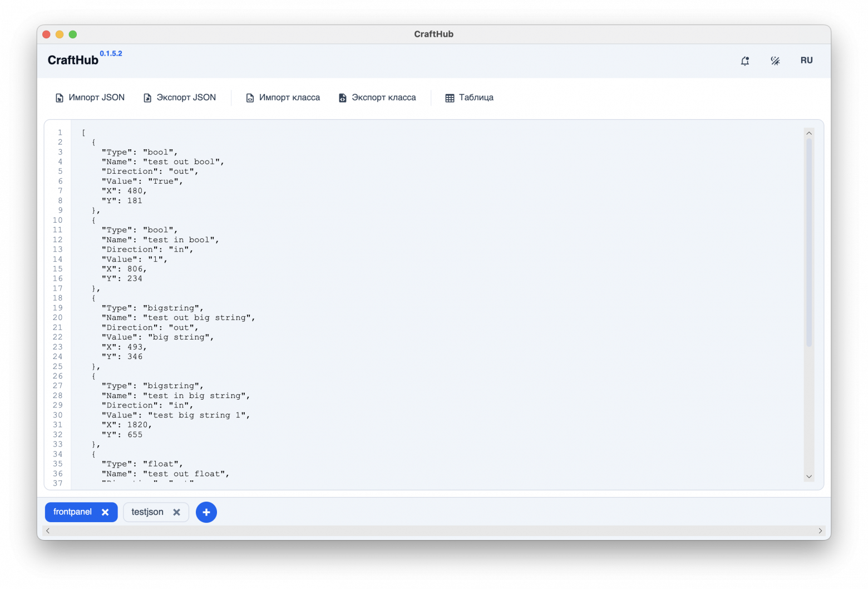
Task: Select the frontpanel tab
Action: coord(72,512)
